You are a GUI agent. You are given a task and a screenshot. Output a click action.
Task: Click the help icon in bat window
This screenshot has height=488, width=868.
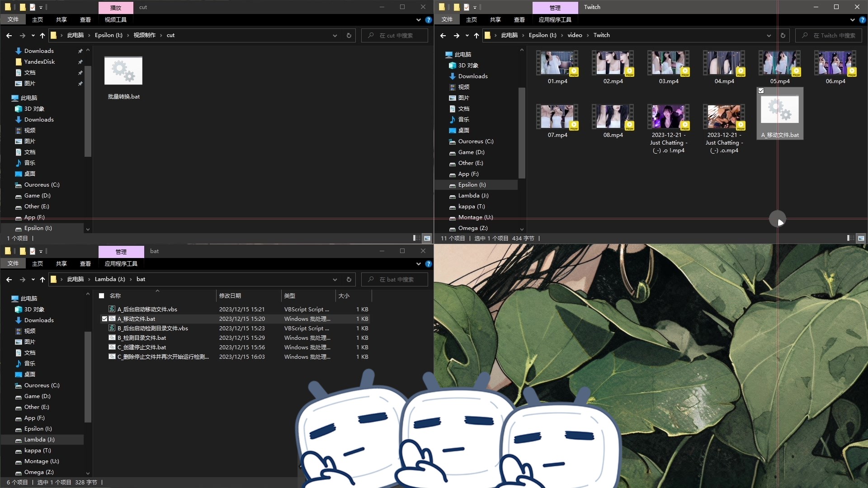pos(429,264)
